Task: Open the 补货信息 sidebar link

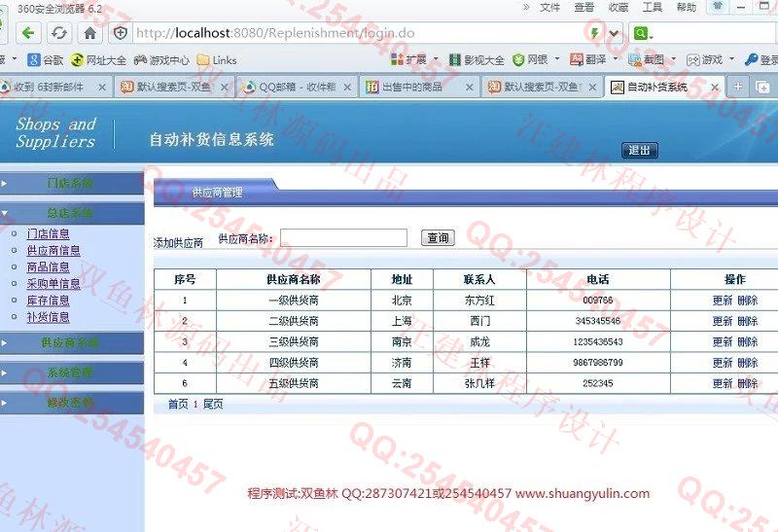Action: (48, 317)
